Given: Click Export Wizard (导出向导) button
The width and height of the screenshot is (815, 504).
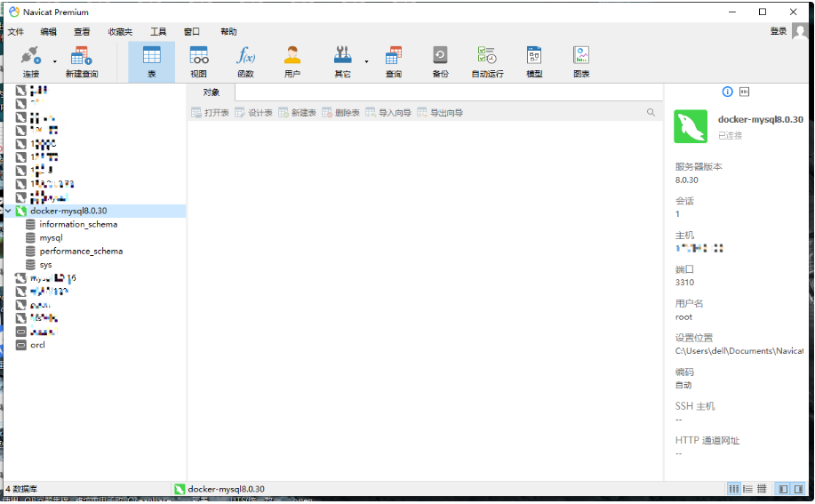Looking at the screenshot, I should click(440, 113).
